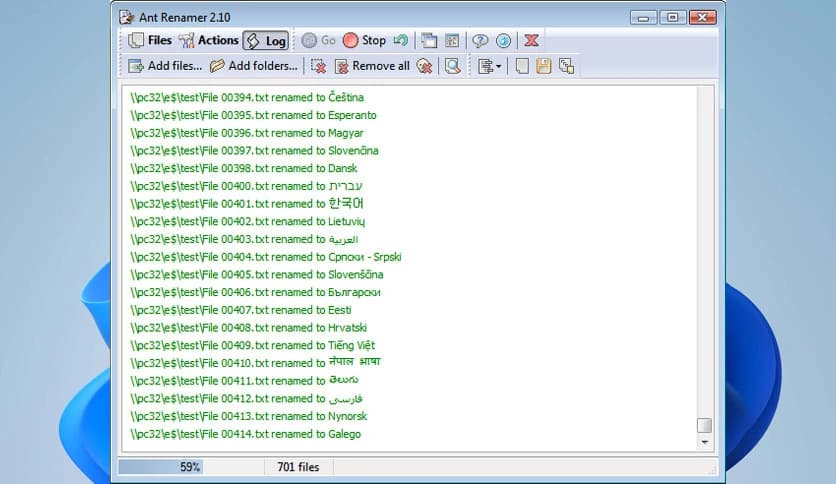
Task: Select log line File 00414.txt renamed to Galego
Action: coord(245,434)
